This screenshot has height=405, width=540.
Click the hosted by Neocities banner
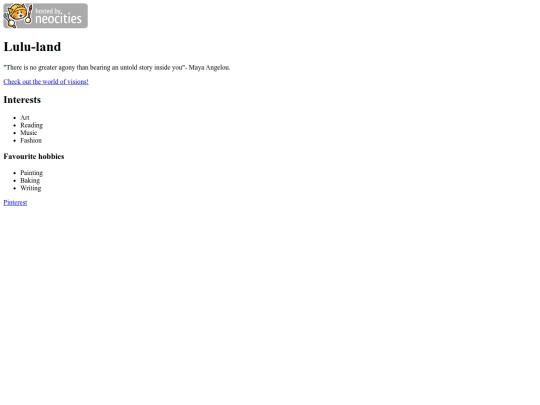tap(45, 16)
